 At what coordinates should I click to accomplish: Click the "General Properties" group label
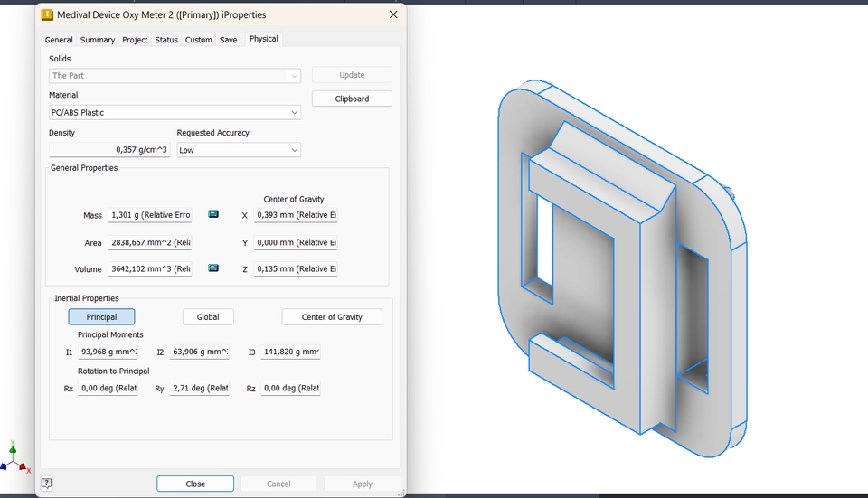84,168
